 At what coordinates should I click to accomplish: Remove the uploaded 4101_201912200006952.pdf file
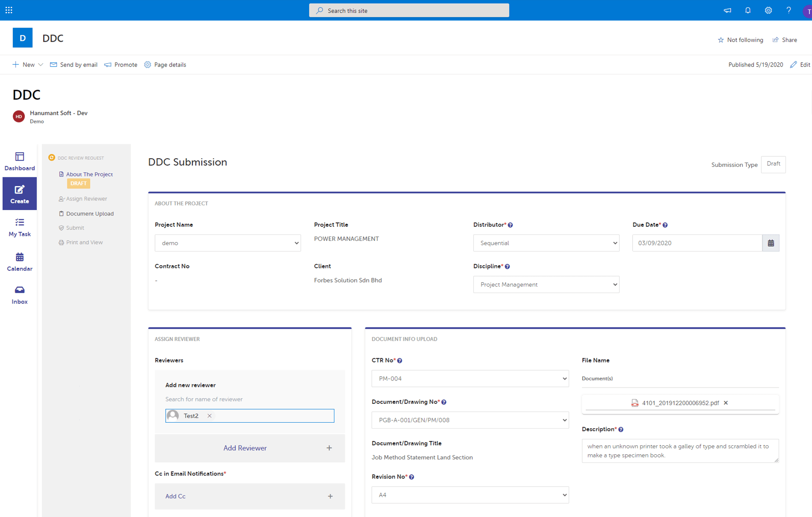(x=726, y=403)
